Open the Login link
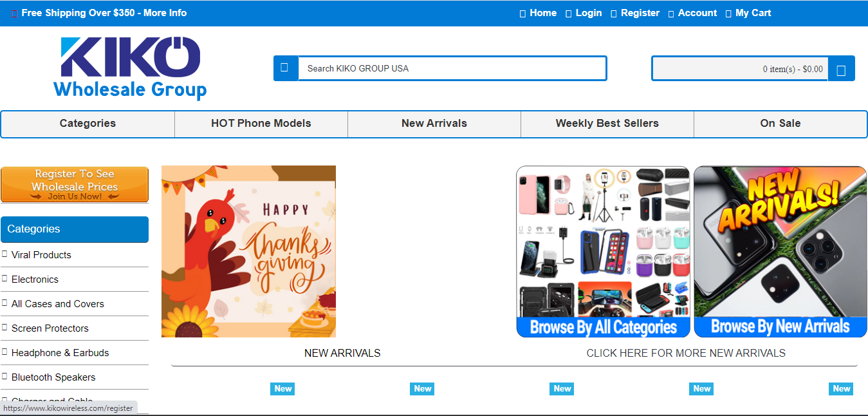This screenshot has height=416, width=868. (x=589, y=13)
